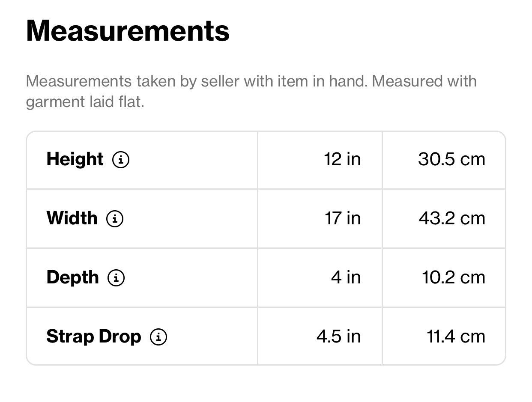The height and width of the screenshot is (402, 532).
Task: Click the 'Measurements taken by seller' description
Action: click(x=251, y=91)
